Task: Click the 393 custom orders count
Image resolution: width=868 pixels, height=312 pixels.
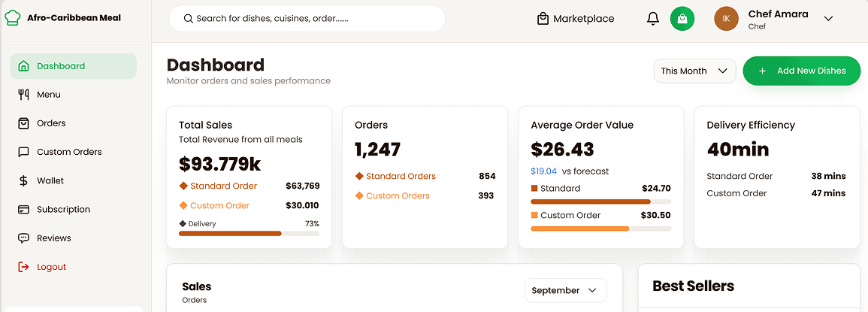Action: point(485,195)
